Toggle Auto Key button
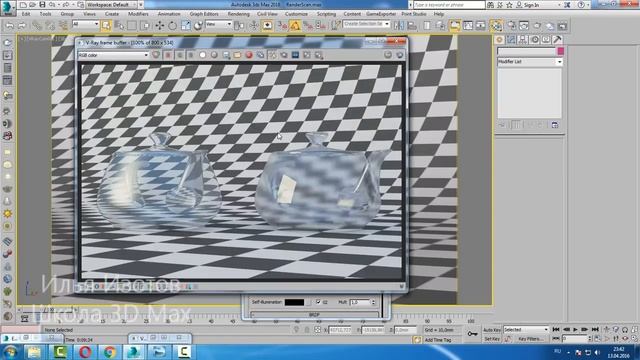The height and width of the screenshot is (360, 640). point(492,330)
